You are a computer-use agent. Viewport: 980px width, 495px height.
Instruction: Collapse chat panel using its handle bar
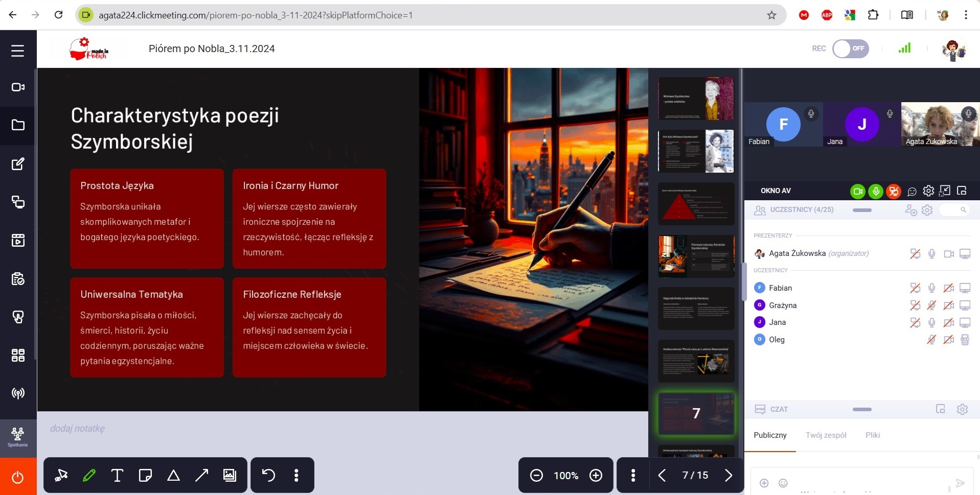click(x=862, y=409)
